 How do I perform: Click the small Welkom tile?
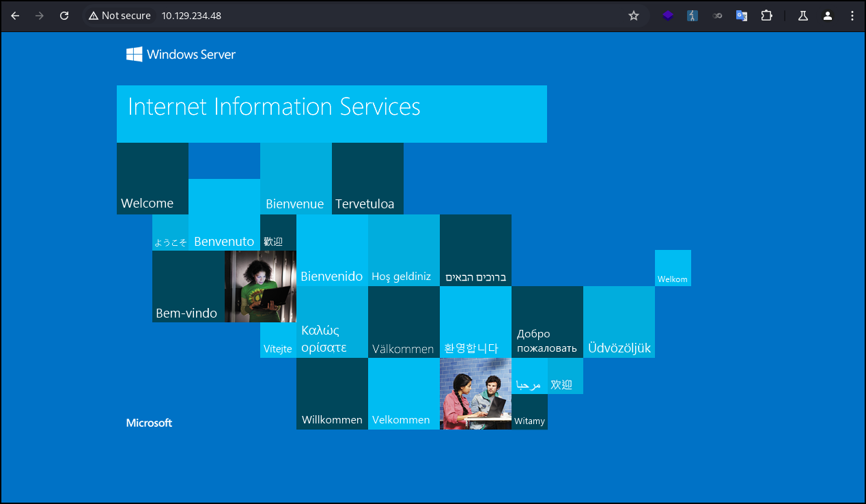(673, 268)
